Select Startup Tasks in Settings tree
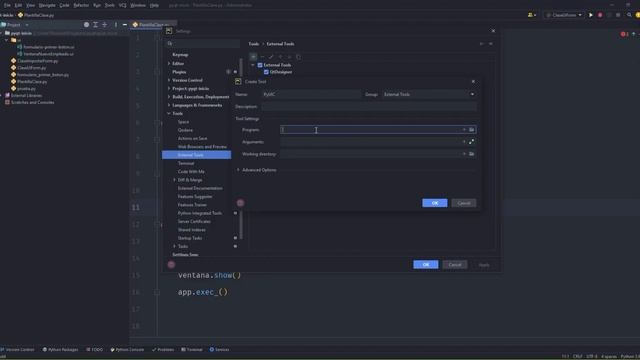Viewport: 640px width, 360px height. pyautogui.click(x=190, y=238)
